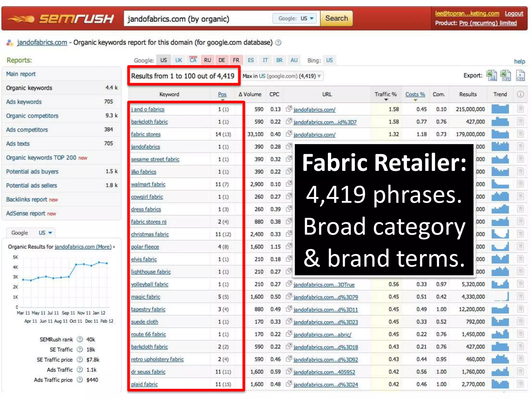Switch to Google FR database tab

click(236, 60)
